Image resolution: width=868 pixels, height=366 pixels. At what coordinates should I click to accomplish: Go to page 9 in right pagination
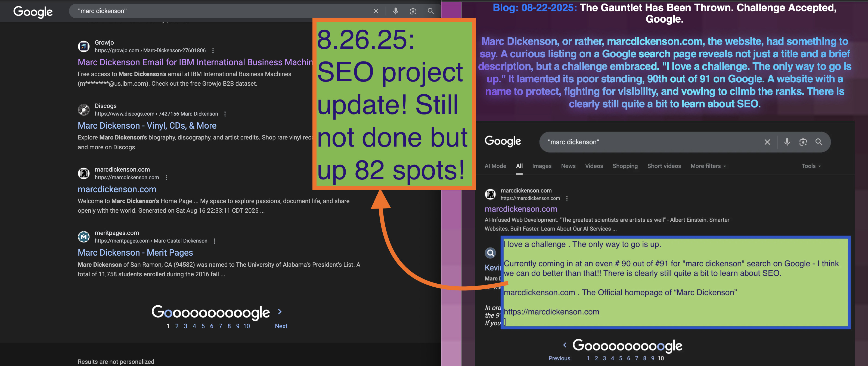[x=652, y=358]
